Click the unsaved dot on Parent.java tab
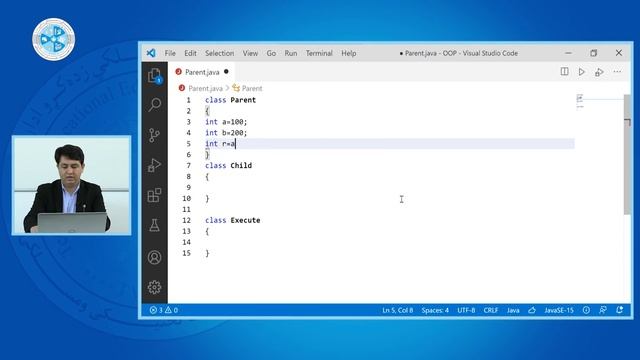 [x=226, y=72]
